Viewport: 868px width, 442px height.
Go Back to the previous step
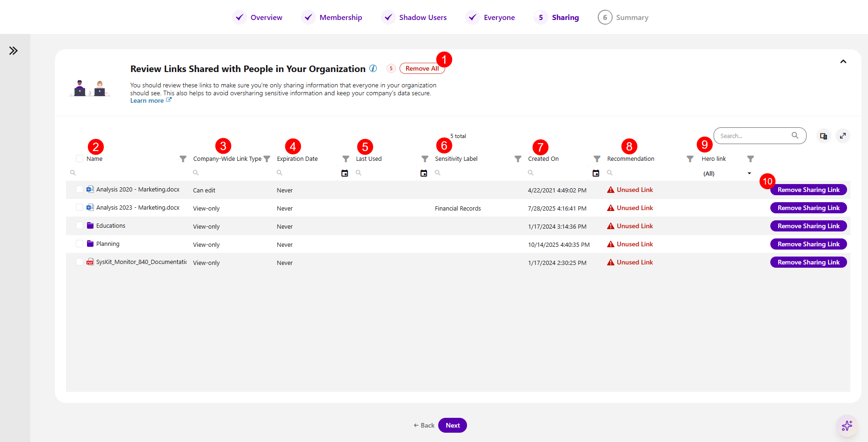(x=424, y=425)
